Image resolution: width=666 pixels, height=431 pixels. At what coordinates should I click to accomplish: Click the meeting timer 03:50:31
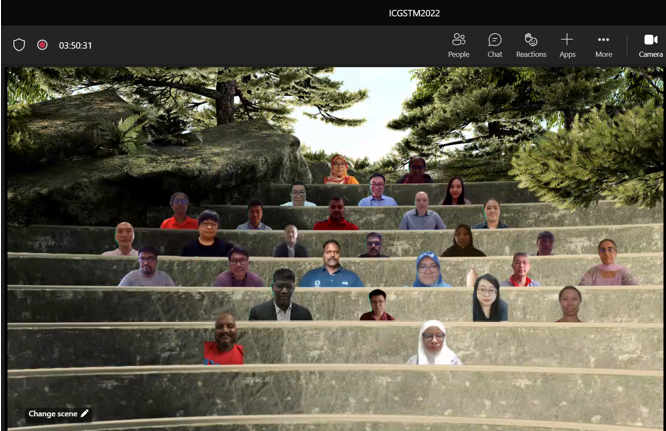pyautogui.click(x=75, y=45)
